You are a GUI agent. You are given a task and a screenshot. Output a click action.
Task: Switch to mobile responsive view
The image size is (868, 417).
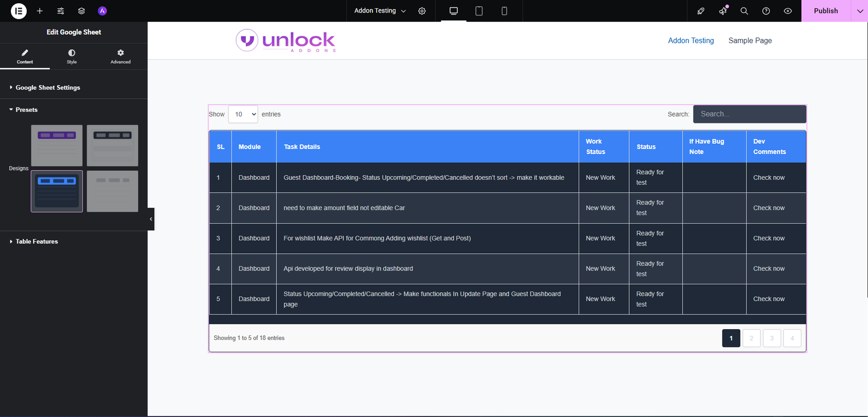504,11
